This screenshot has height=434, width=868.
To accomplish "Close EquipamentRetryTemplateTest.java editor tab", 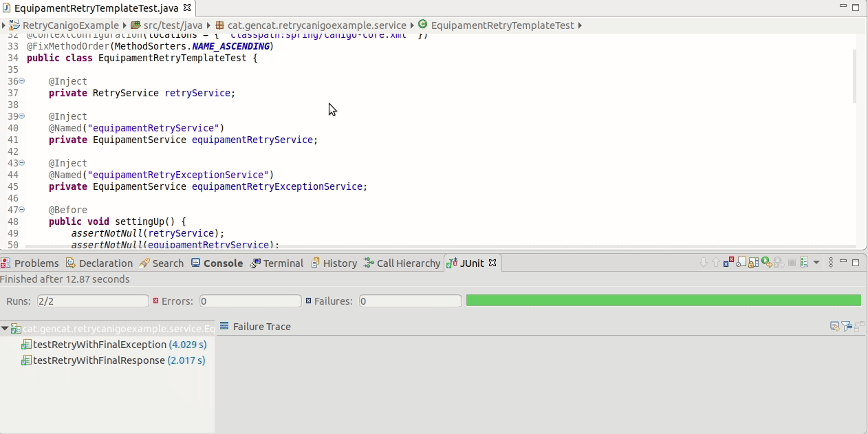I will [x=187, y=8].
